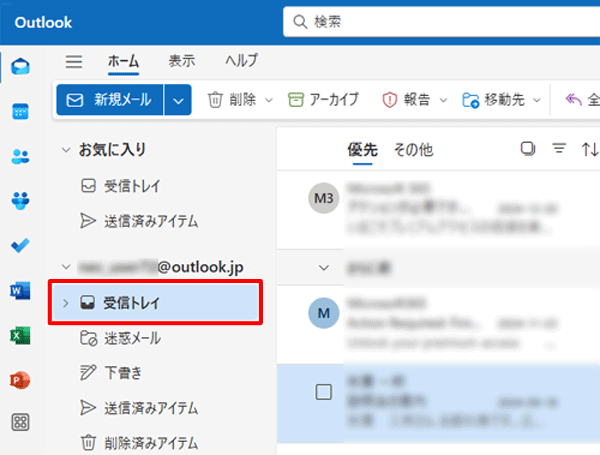Click the 削除 trash icon in the toolbar
The height and width of the screenshot is (455, 600).
coord(215,100)
